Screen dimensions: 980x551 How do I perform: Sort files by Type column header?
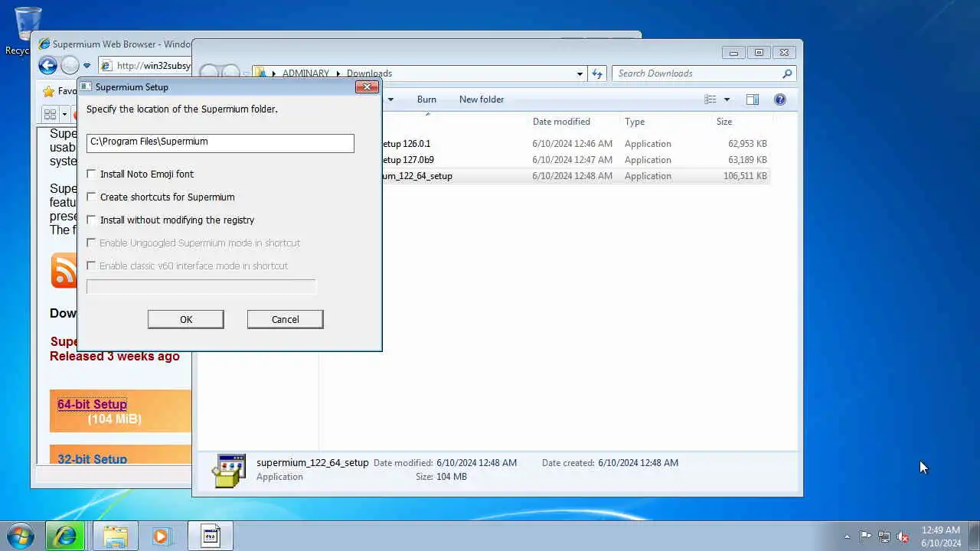click(x=635, y=122)
